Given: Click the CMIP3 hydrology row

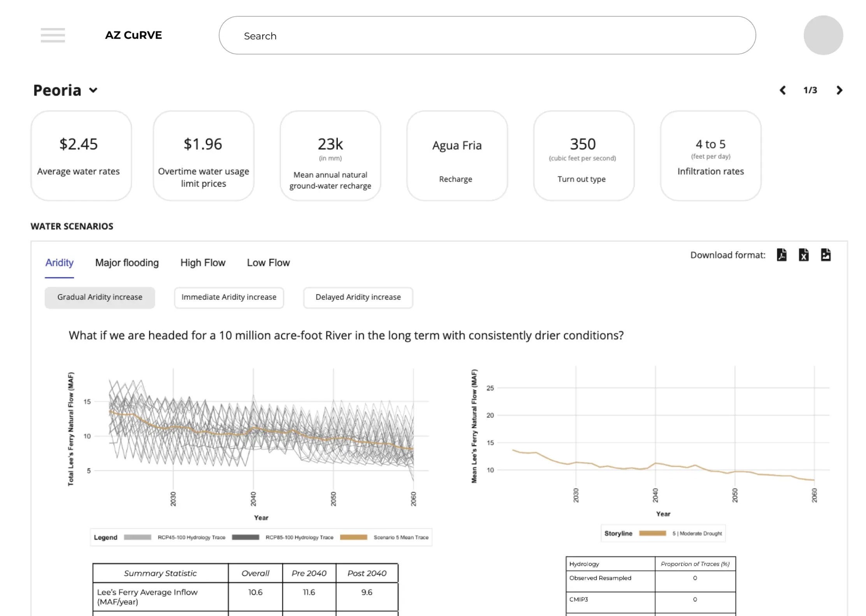Looking at the screenshot, I should (x=651, y=603).
